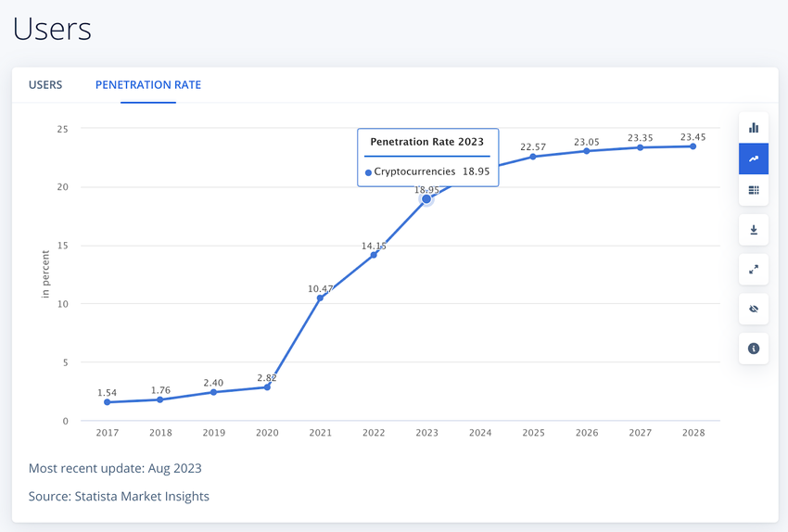This screenshot has height=532, width=788.
Task: Select the 2020 data point at 2.82
Action: click(x=267, y=386)
